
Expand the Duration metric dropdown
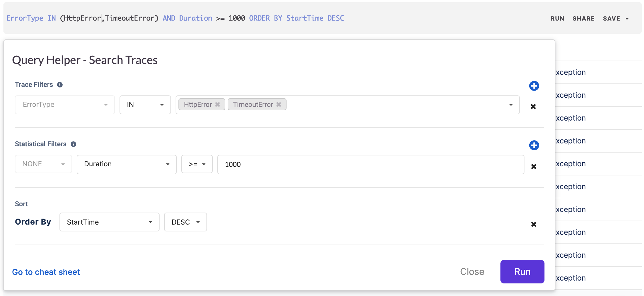click(126, 164)
